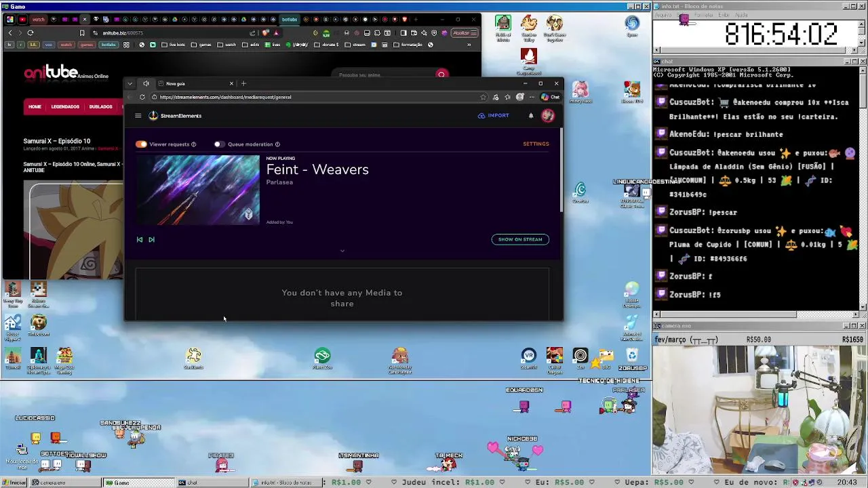Select DUBLADOS in the Anitube navigation
This screenshot has width=868, height=488.
point(100,106)
